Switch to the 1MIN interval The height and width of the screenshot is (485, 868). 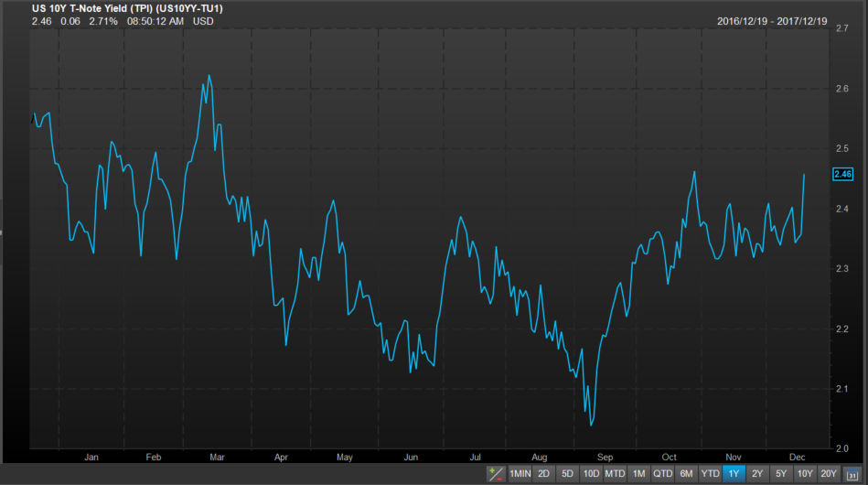[x=520, y=474]
